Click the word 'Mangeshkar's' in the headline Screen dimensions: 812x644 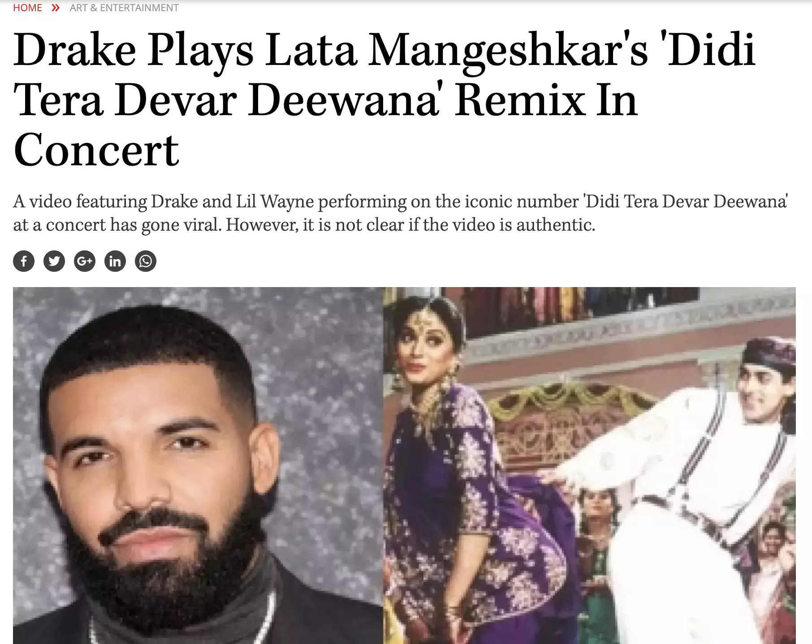(508, 50)
